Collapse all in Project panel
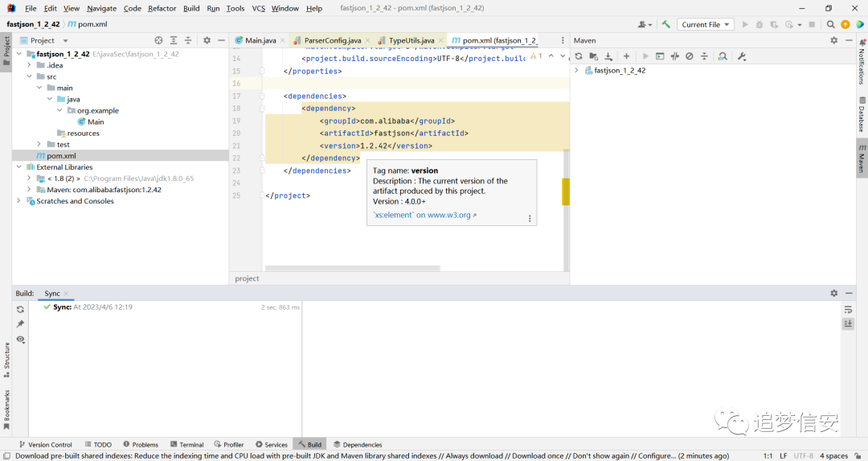 188,40
